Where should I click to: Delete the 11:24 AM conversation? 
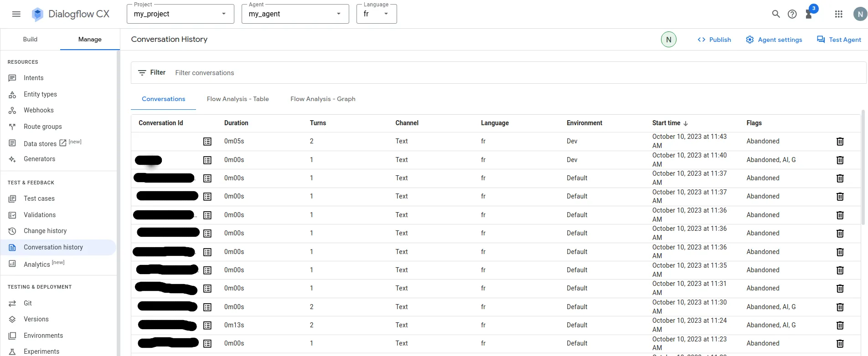point(840,325)
